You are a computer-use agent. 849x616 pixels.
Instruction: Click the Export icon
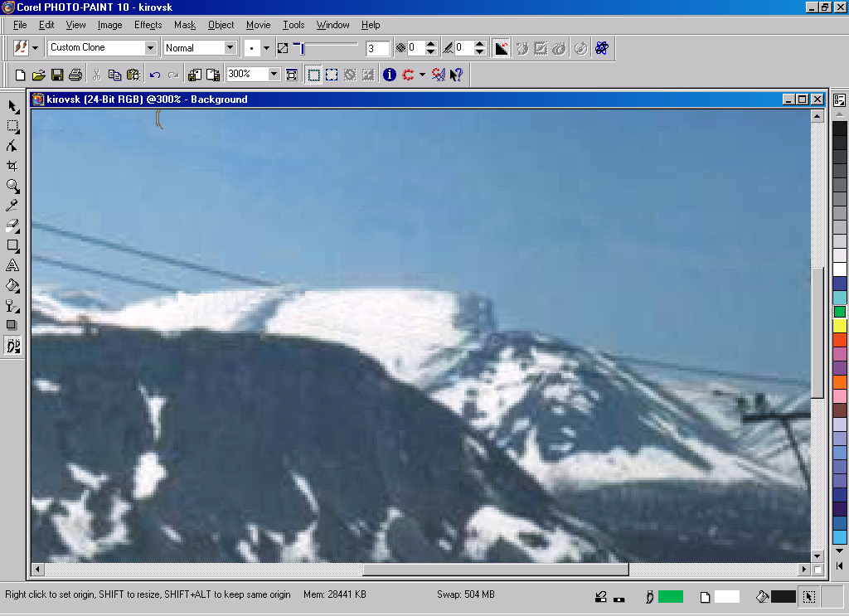(x=213, y=75)
